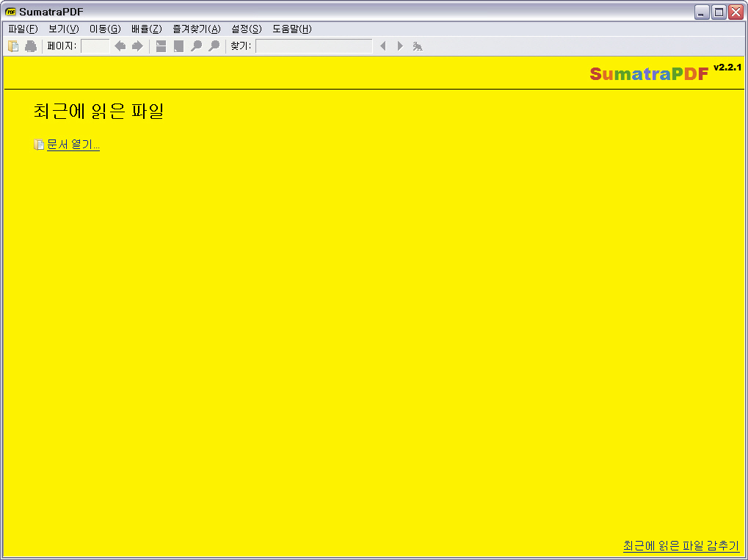The image size is (748, 560).
Task: Go to next page arrow icon
Action: (137, 46)
